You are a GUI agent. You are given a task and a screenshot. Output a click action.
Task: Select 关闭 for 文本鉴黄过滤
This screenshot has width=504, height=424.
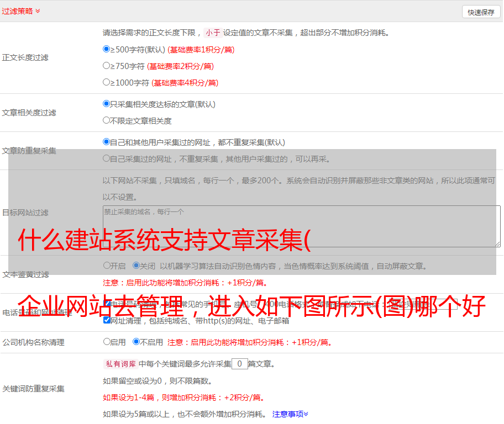136,266
